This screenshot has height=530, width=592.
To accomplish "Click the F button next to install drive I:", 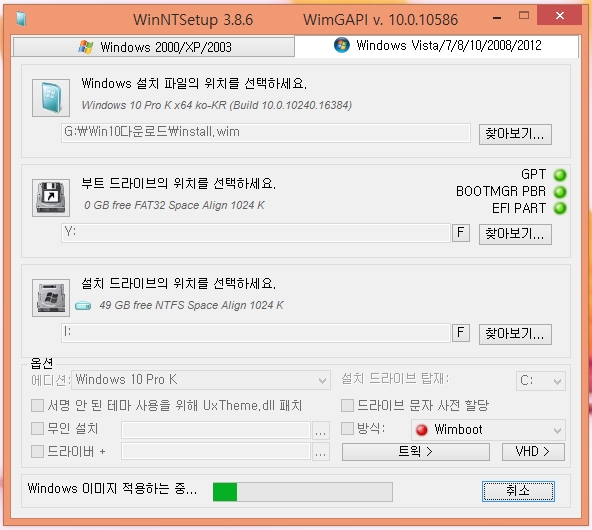I will (461, 333).
